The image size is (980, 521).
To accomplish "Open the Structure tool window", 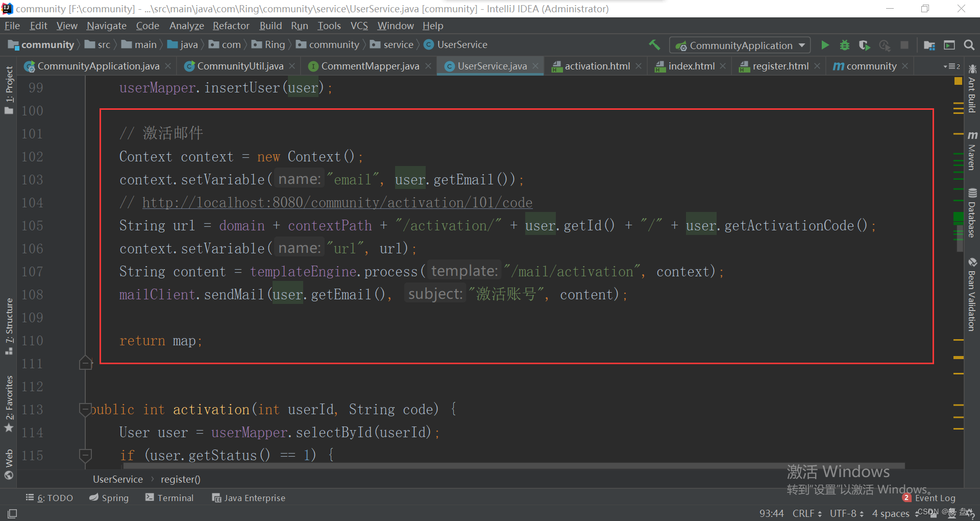I will click(x=9, y=326).
